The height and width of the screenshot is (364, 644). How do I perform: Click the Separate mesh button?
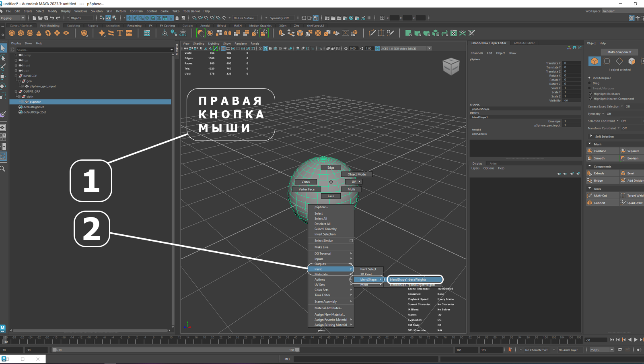coord(632,151)
